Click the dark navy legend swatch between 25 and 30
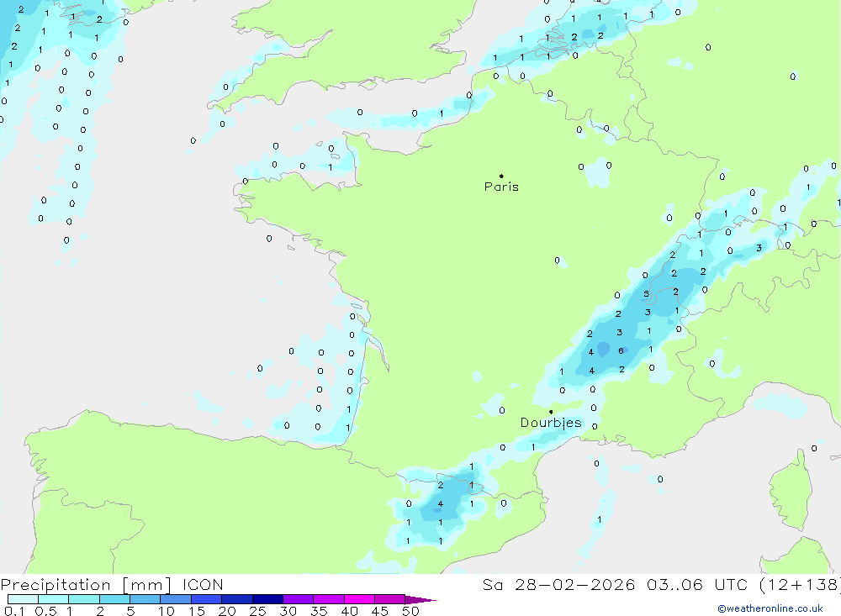The width and height of the screenshot is (841, 616). click(267, 599)
